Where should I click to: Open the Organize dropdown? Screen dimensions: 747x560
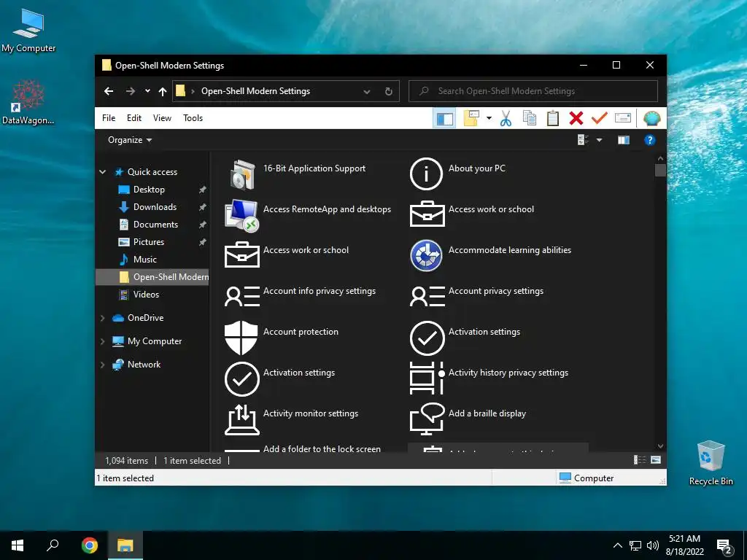coord(130,140)
